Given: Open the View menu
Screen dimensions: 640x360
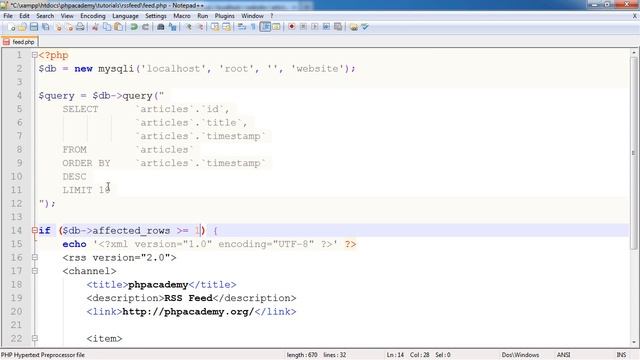Looking at the screenshot, I should click(67, 16).
